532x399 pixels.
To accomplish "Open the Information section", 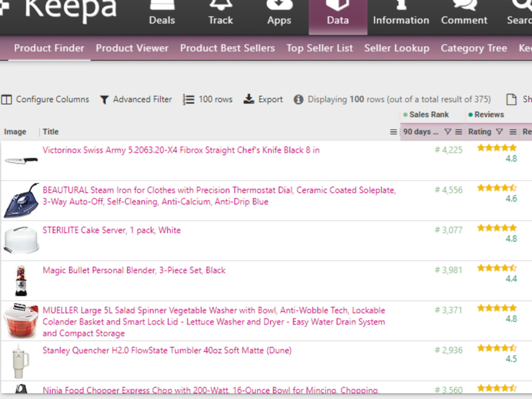I will [x=401, y=14].
